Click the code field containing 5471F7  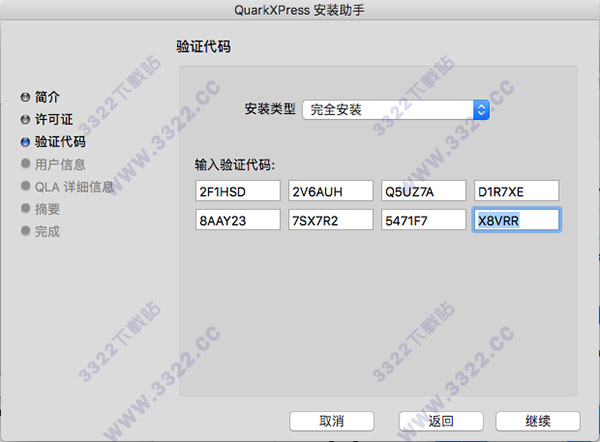424,220
